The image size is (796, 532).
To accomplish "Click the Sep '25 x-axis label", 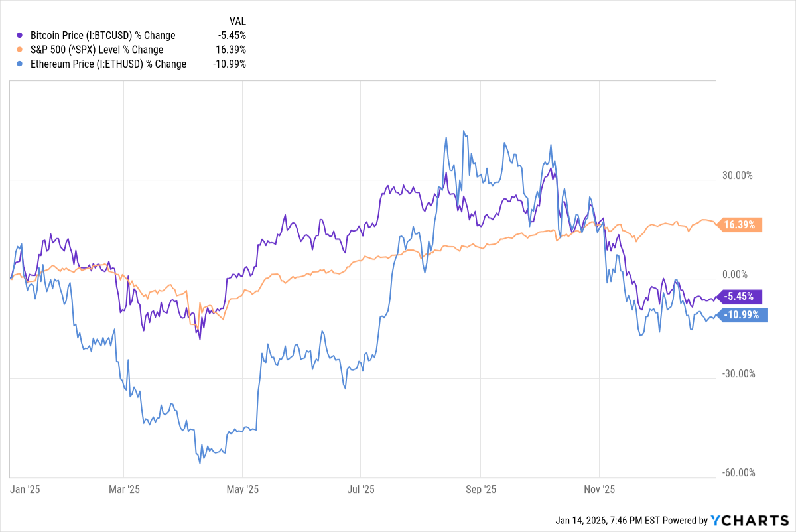I will tap(481, 490).
